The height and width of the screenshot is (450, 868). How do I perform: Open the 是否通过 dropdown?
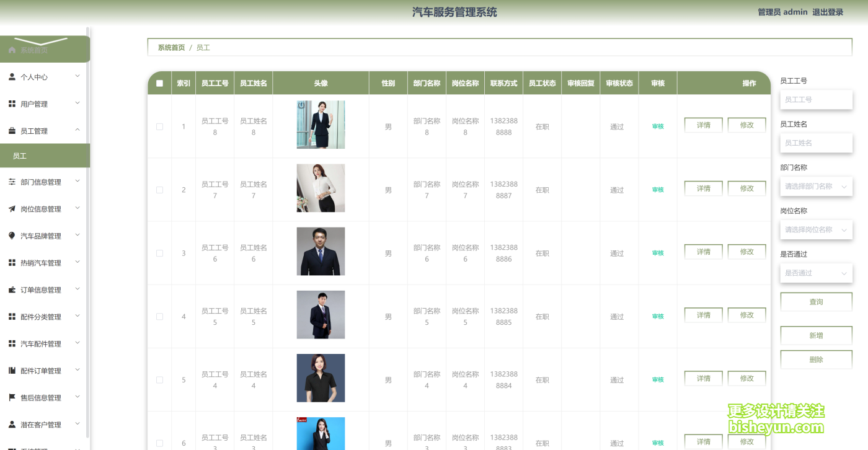816,273
